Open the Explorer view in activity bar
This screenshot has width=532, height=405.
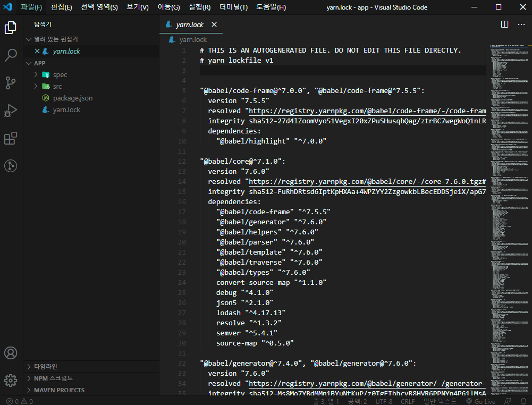tap(11, 28)
